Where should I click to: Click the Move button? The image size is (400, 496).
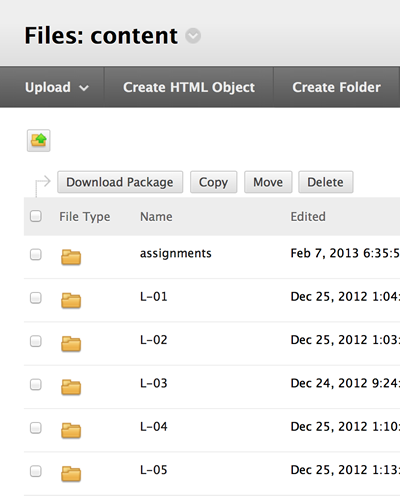pos(268,182)
